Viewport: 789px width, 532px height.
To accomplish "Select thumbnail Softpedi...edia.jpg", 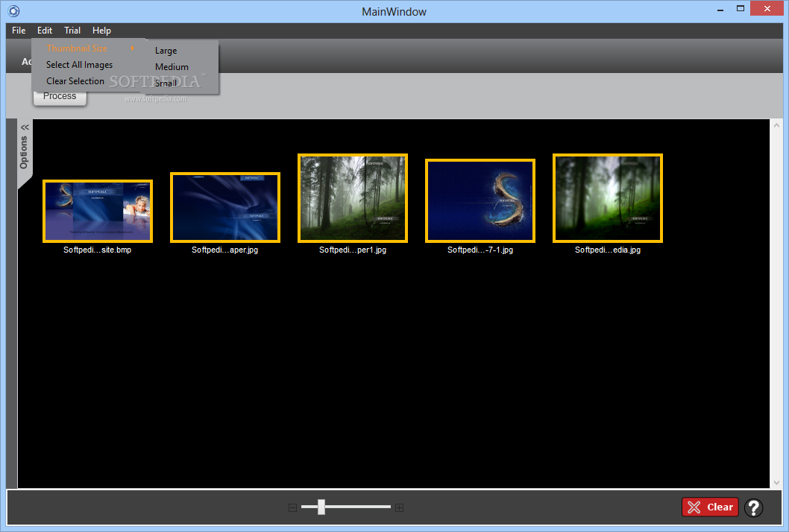I will point(608,198).
